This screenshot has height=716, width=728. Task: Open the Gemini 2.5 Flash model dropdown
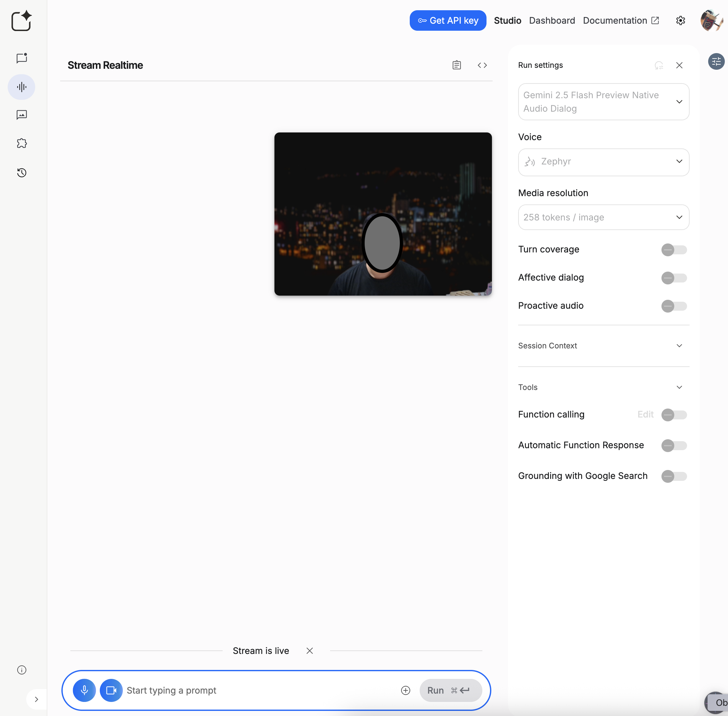pyautogui.click(x=604, y=102)
